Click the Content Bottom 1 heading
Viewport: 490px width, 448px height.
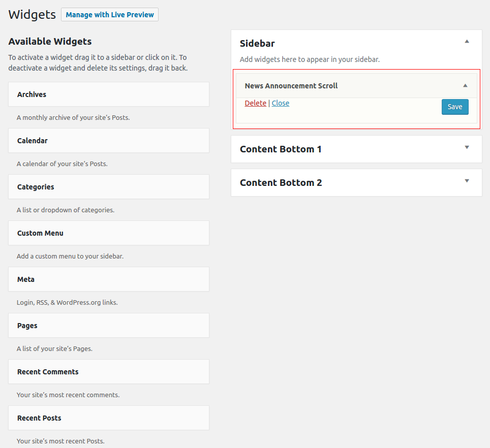tap(281, 149)
